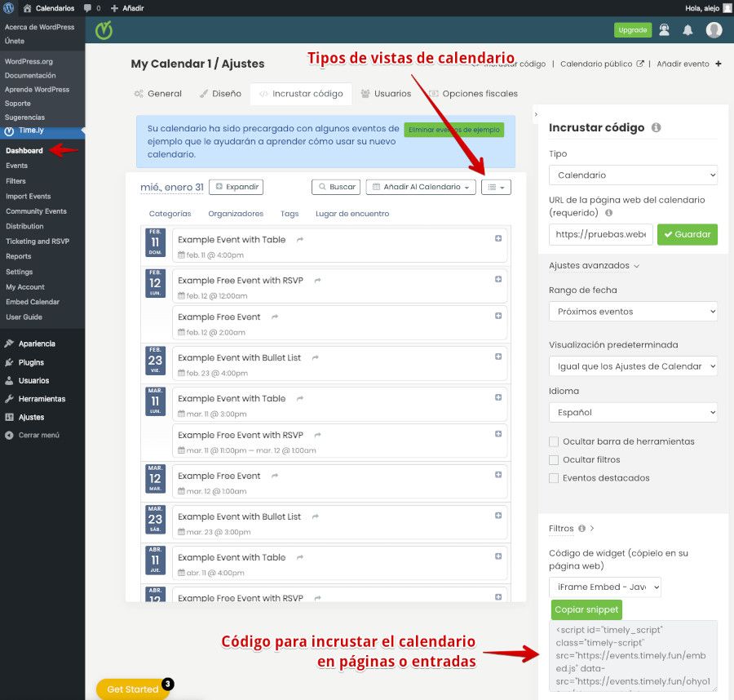Expand the Filtros section chevron
Image resolution: width=734 pixels, height=700 pixels.
tap(592, 528)
